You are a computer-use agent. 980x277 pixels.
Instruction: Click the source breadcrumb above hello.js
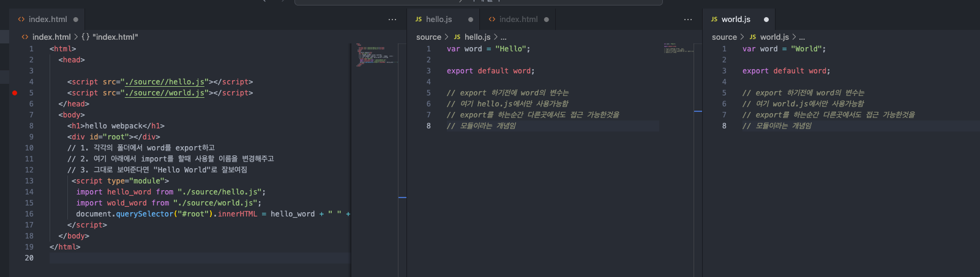point(428,37)
